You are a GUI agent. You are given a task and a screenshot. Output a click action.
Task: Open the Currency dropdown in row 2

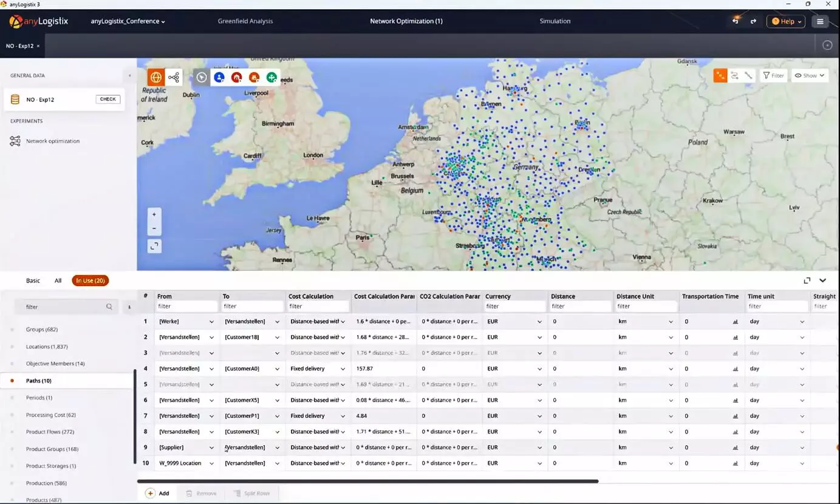(x=539, y=337)
